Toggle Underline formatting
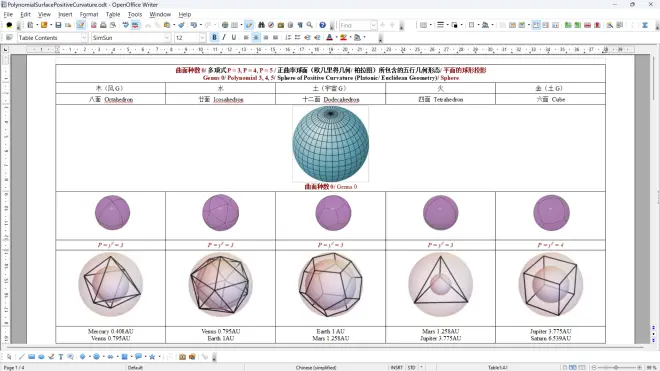Viewport: 660px width, 371px height. (x=234, y=37)
